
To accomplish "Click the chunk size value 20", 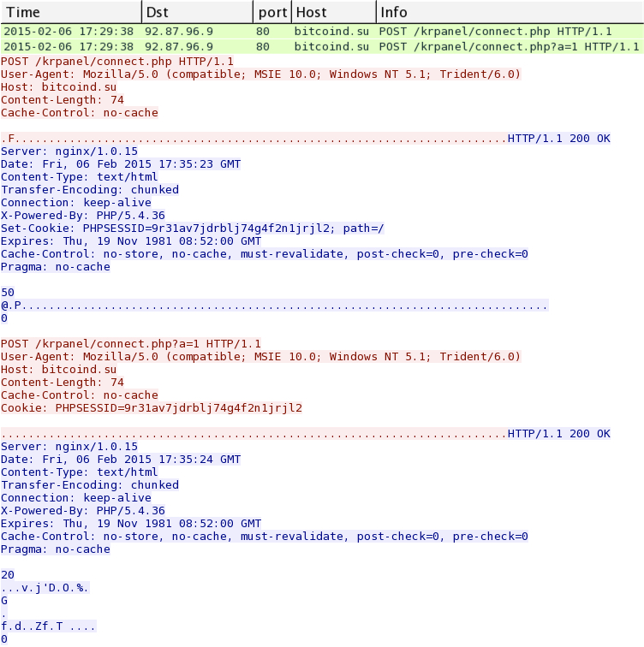I will pyautogui.click(x=8, y=575).
